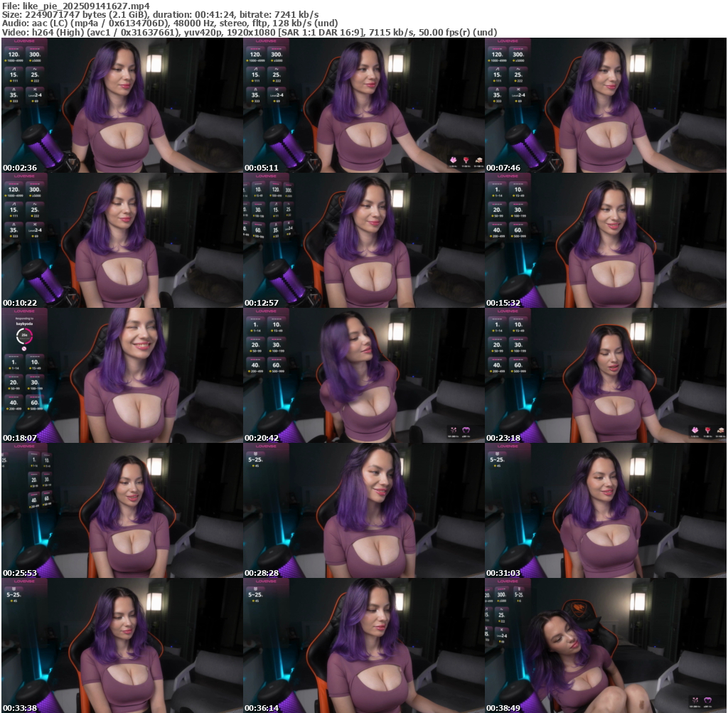728x713 pixels.
Task: Select the file name line like_pie_202509141627.mp4
Action: click(x=76, y=6)
